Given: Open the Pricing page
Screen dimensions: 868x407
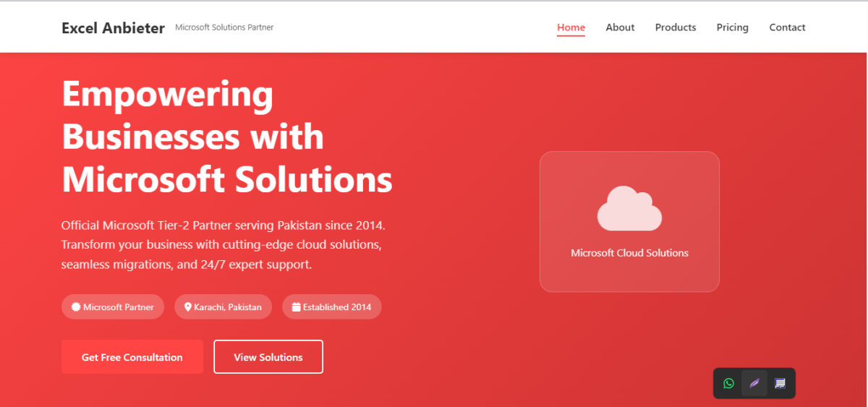Looking at the screenshot, I should 732,27.
